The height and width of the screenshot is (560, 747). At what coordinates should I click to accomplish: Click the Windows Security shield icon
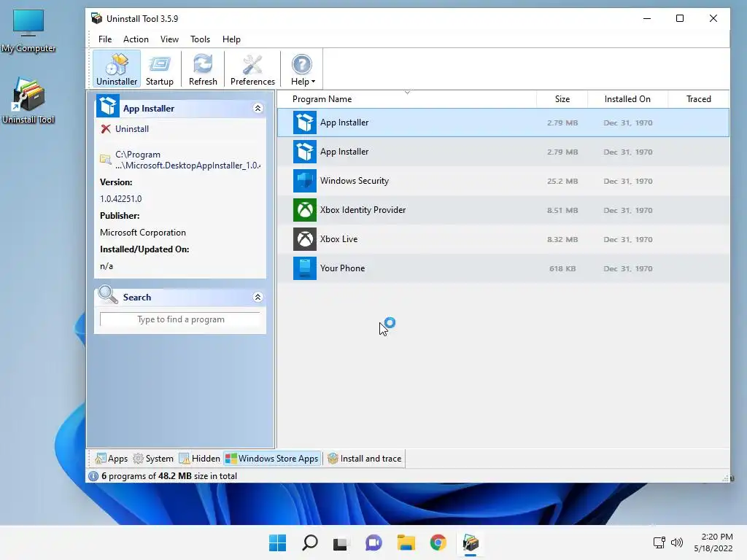304,181
